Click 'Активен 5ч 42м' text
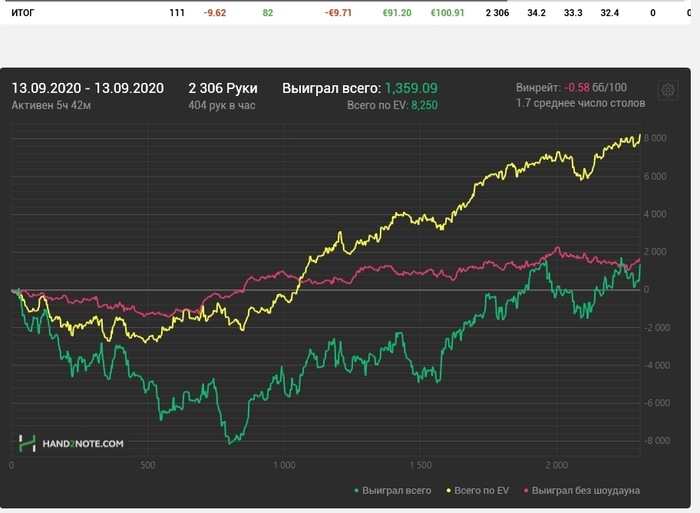 (51, 105)
